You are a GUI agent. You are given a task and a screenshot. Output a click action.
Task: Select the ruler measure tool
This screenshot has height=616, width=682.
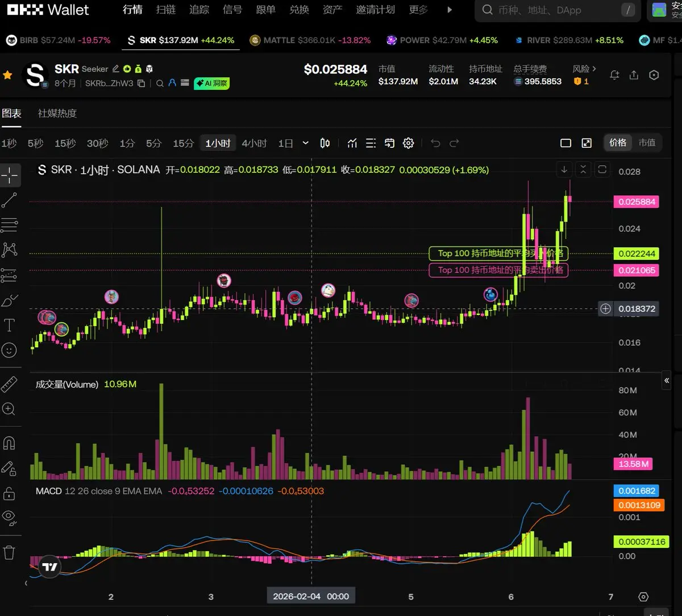point(9,385)
